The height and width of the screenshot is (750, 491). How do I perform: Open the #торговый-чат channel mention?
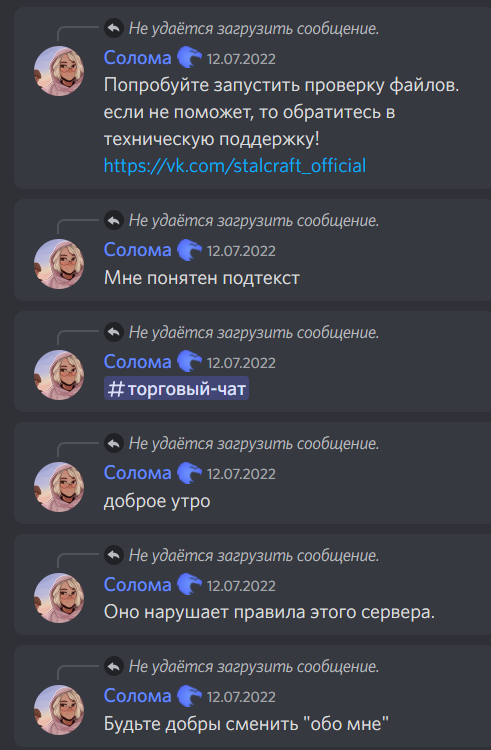pos(176,389)
